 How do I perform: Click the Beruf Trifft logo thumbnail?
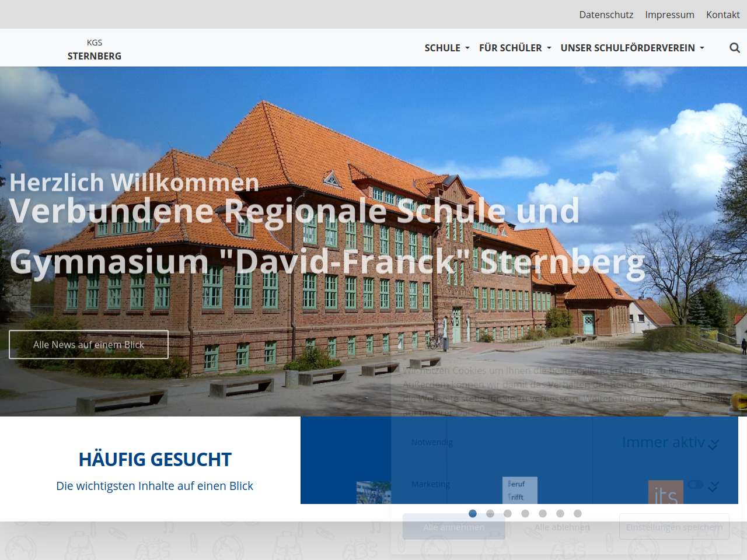(519, 490)
